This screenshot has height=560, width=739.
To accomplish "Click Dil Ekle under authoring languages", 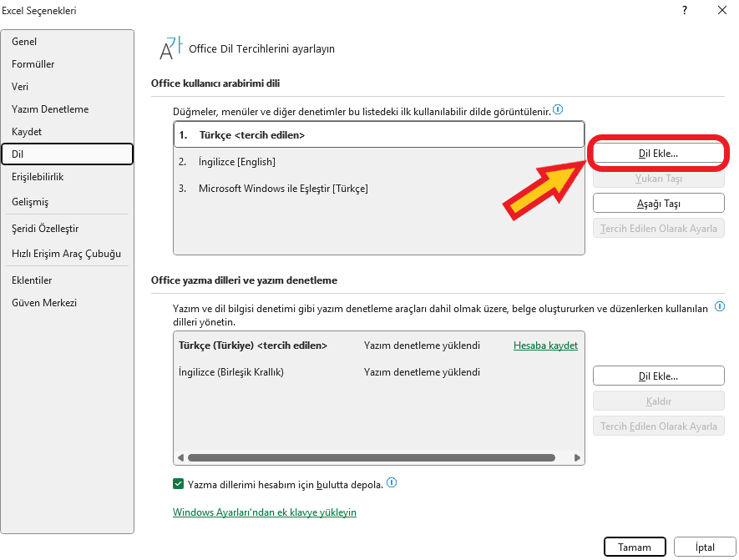I will pos(658,376).
